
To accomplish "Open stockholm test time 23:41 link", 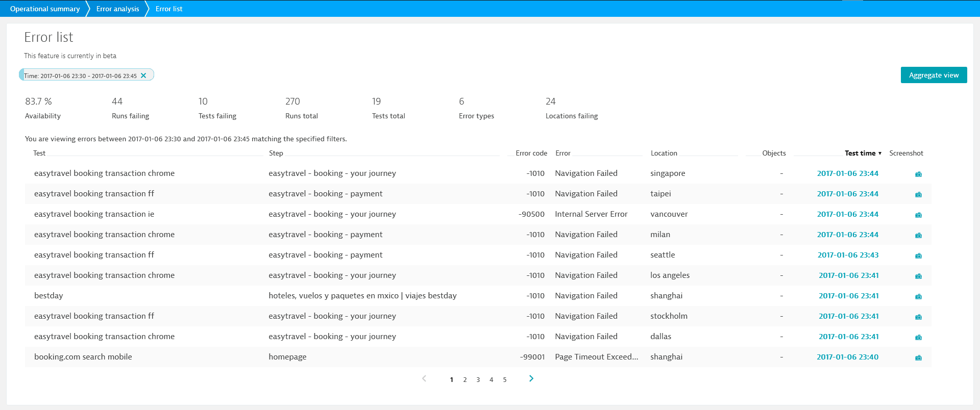I will [849, 316].
